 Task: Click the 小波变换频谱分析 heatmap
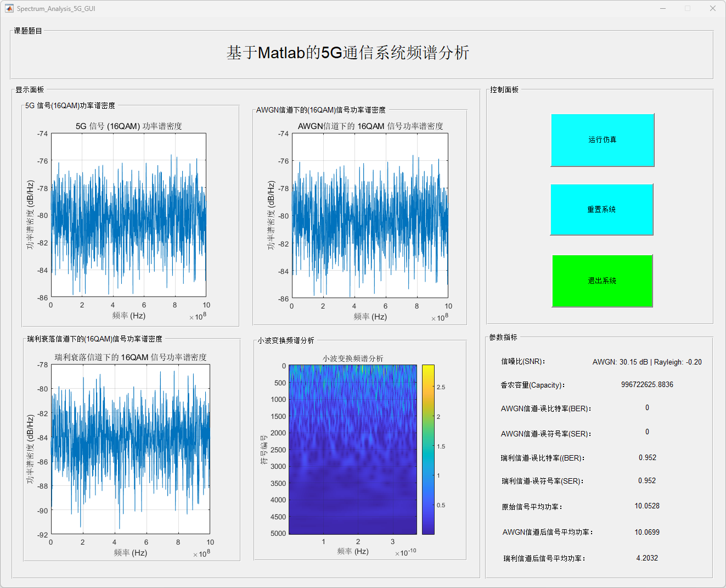pos(352,449)
